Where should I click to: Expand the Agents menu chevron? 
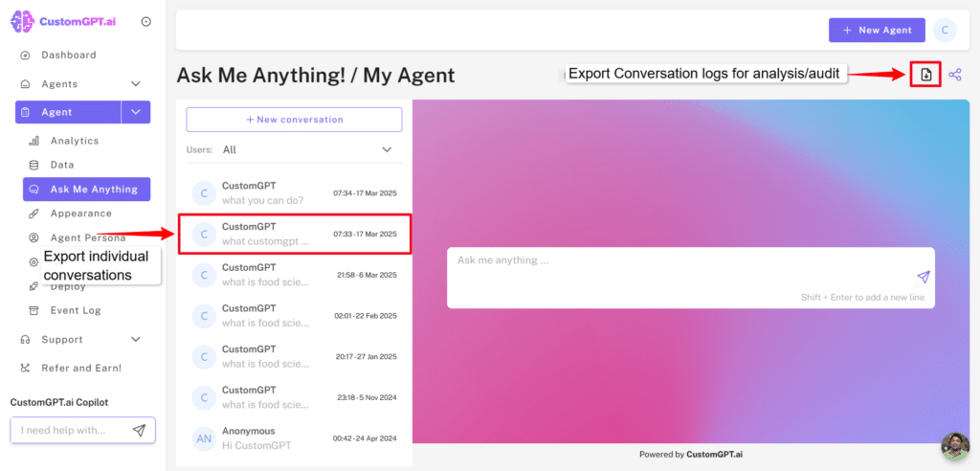136,84
